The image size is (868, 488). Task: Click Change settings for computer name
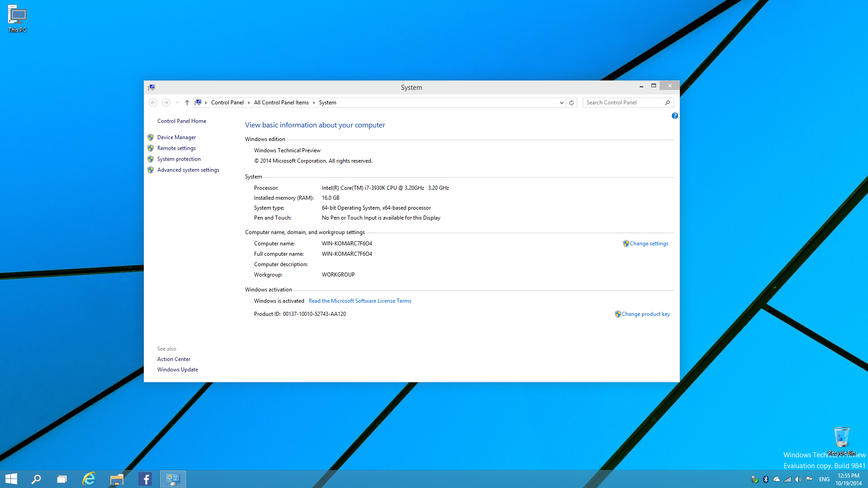(x=649, y=244)
